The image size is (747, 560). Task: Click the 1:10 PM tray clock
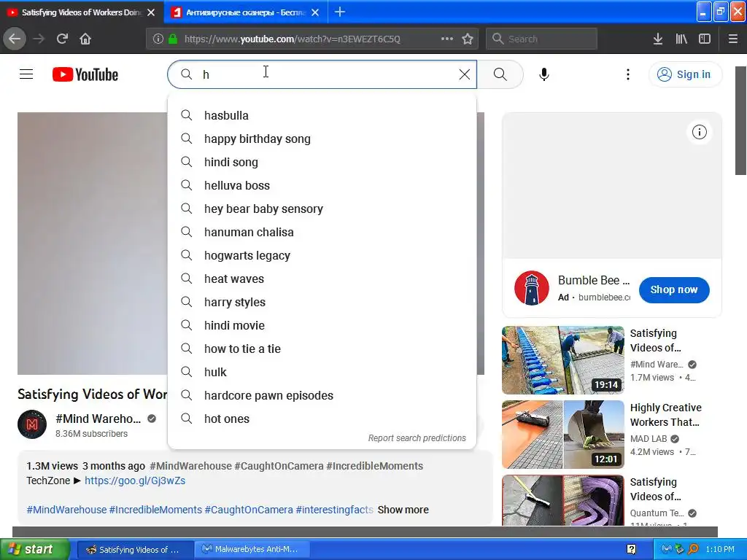click(720, 549)
